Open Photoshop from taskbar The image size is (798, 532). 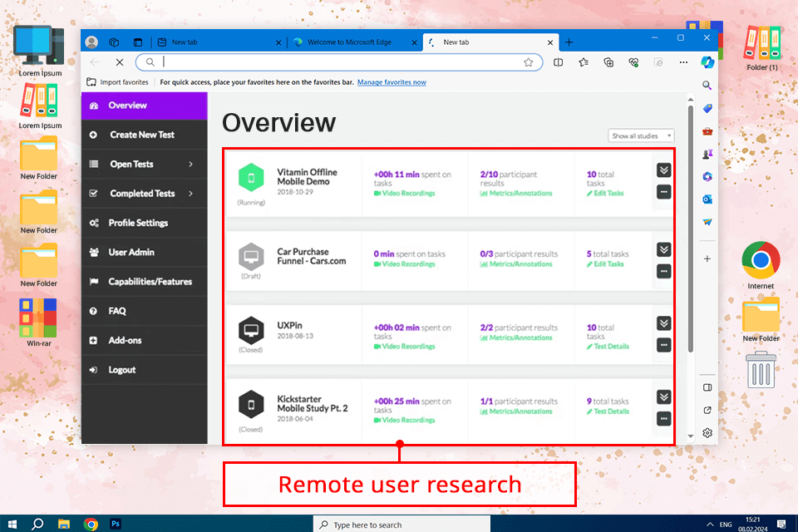tap(116, 524)
